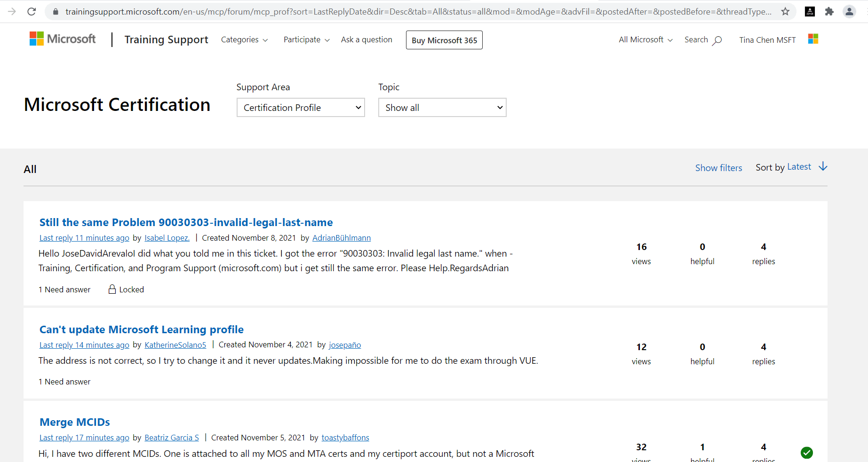The image size is (868, 462).
Task: Open the Merge MCIDs thread
Action: click(75, 422)
